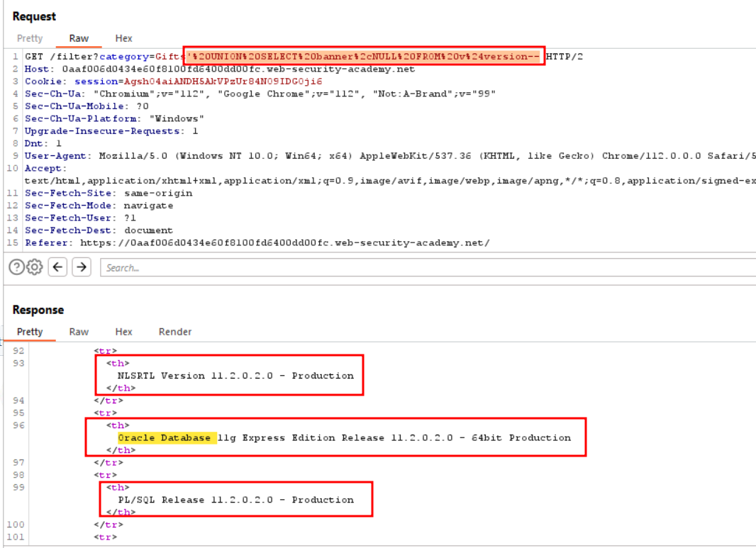The height and width of the screenshot is (548, 756).
Task: Click highlighted Oracle Database text
Action: point(165,437)
